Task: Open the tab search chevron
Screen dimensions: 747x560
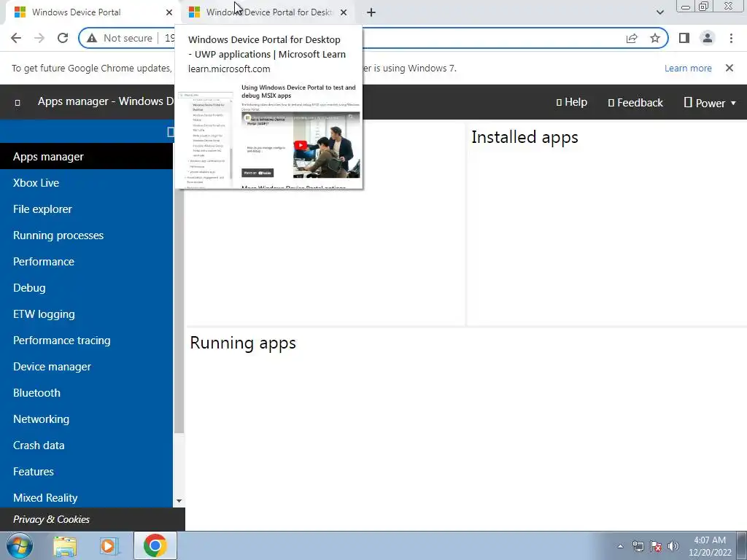Action: click(x=659, y=12)
